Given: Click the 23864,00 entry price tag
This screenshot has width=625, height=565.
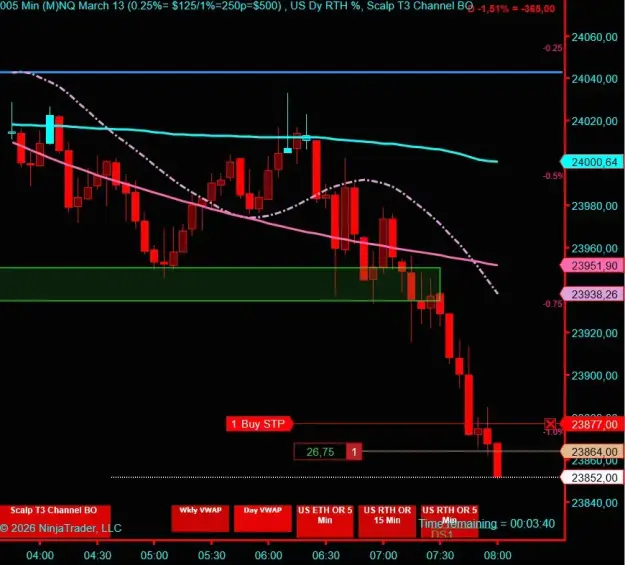Looking at the screenshot, I should pyautogui.click(x=592, y=452).
